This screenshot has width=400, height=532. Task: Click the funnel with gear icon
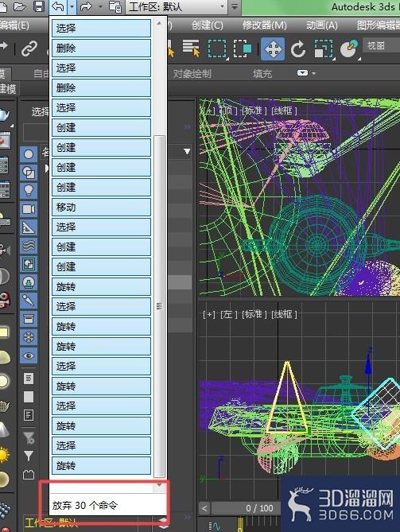[x=29, y=437]
